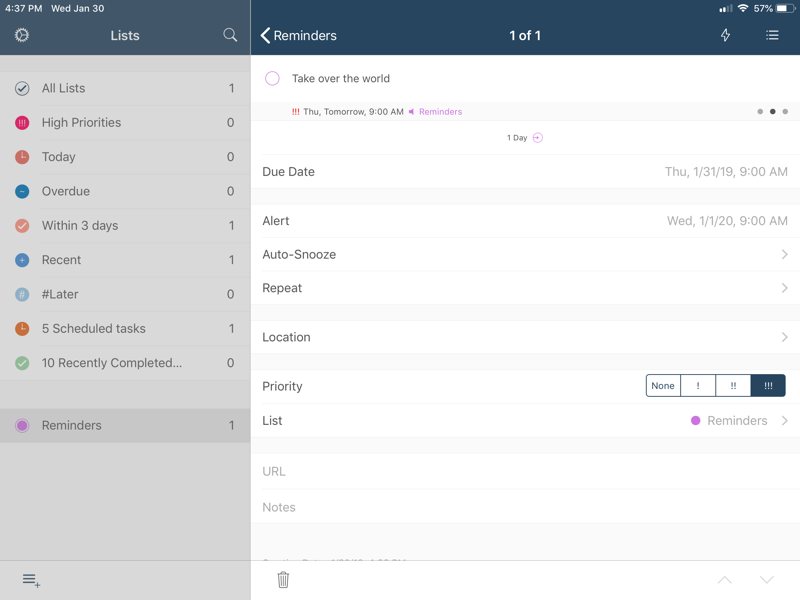Expand the Auto-Snooze options
The width and height of the screenshot is (800, 600).
525,254
